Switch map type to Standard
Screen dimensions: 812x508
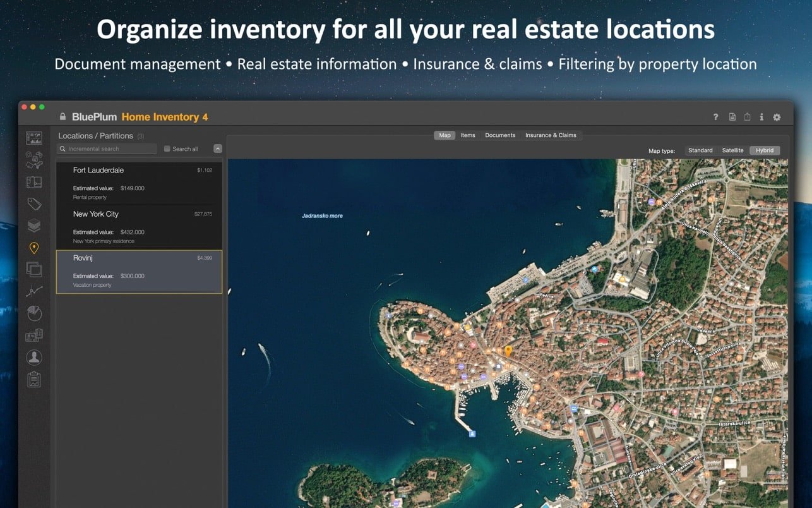700,150
